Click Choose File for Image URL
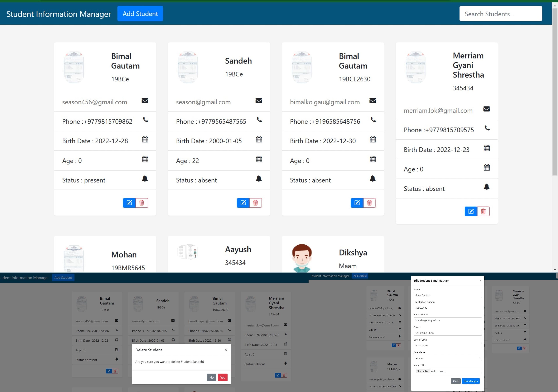The height and width of the screenshot is (392, 558). (422, 371)
